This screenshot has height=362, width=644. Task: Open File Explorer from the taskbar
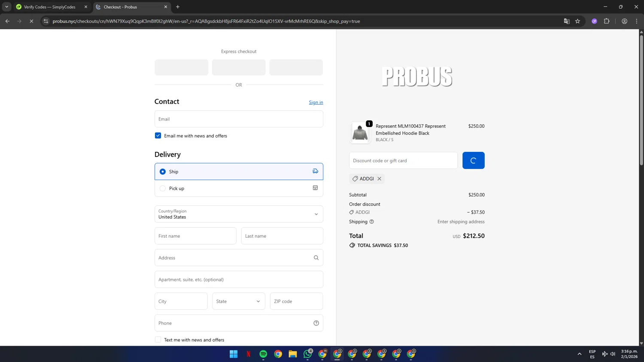tap(293, 354)
